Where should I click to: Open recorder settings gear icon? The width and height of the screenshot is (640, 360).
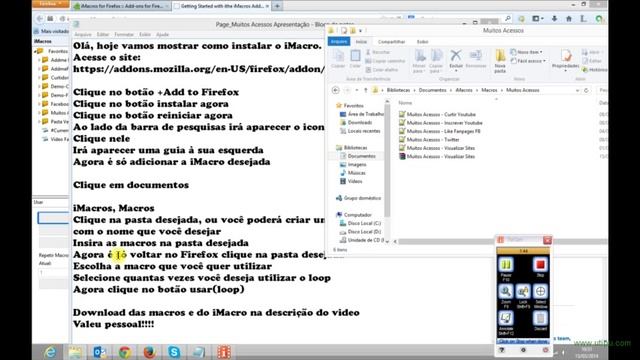click(x=523, y=350)
